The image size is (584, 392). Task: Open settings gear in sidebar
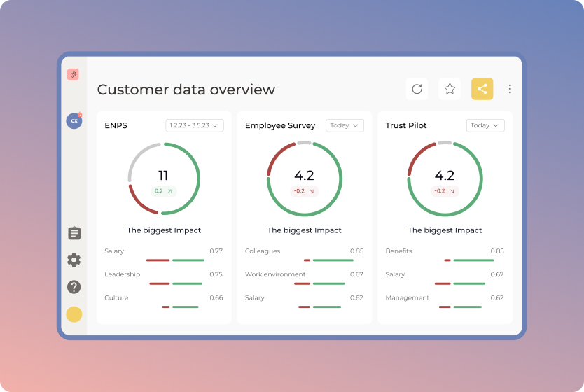pyautogui.click(x=74, y=260)
